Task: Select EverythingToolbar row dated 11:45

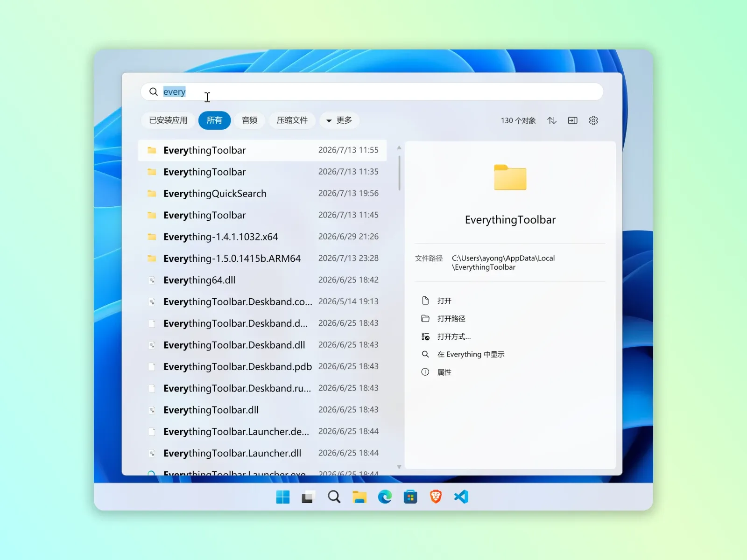Action: pos(262,215)
